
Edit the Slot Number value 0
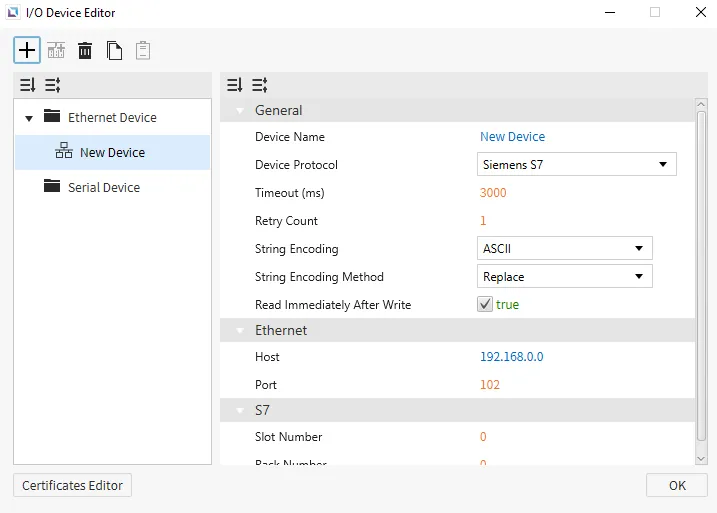[483, 437]
